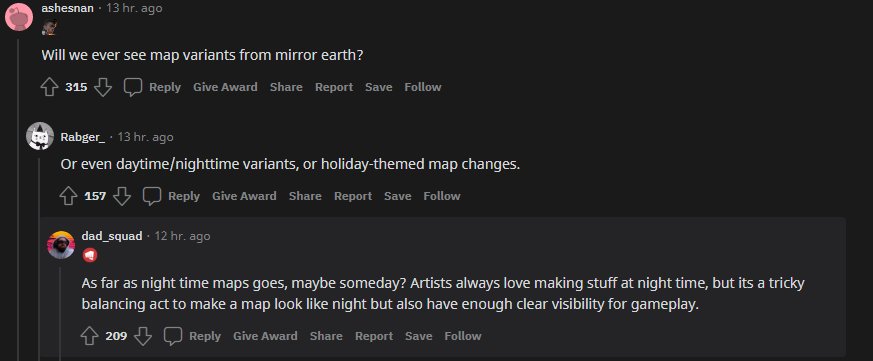Share dad_squad's night maps comment

coord(326,336)
